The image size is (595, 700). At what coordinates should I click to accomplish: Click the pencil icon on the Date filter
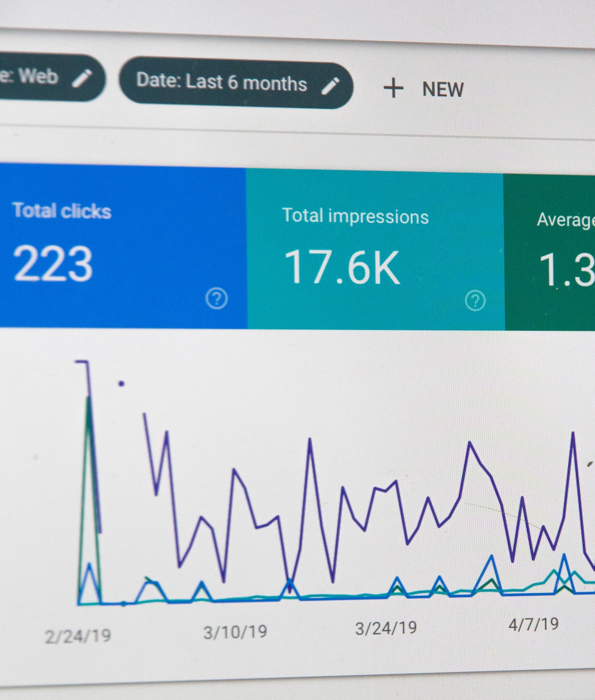click(330, 86)
